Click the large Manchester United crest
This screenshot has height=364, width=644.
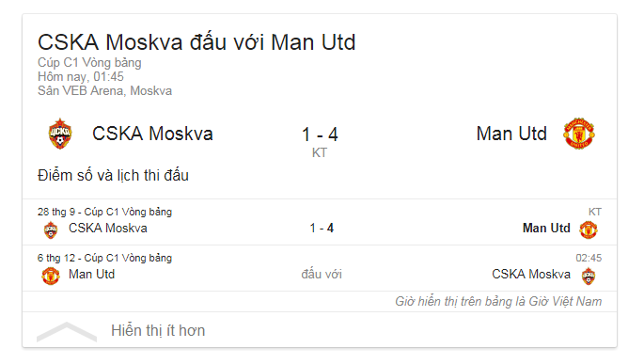click(x=579, y=134)
